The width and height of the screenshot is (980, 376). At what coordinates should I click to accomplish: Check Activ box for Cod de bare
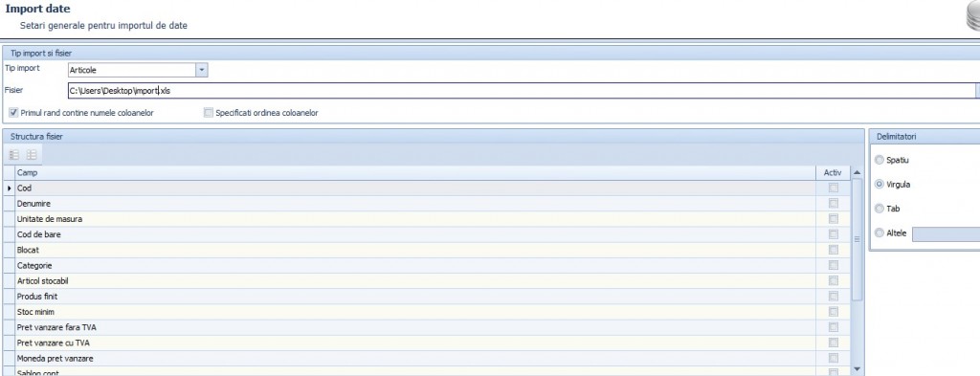tap(834, 234)
